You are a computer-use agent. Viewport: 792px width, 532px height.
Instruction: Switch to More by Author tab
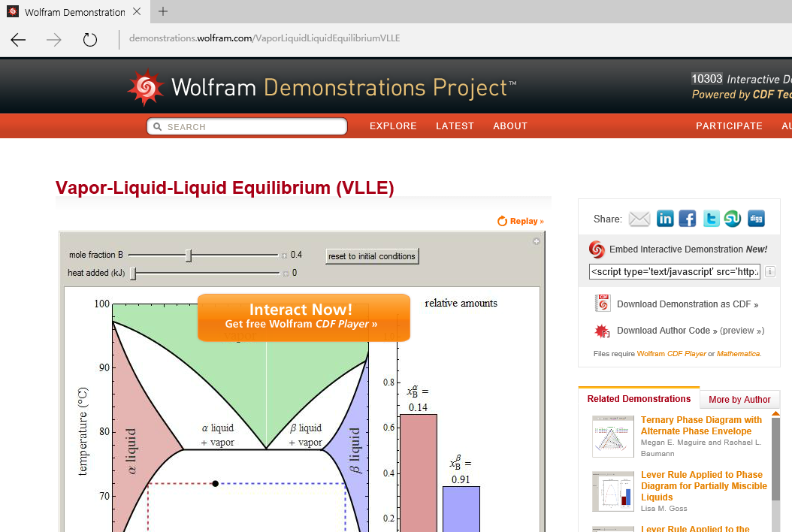tap(739, 400)
